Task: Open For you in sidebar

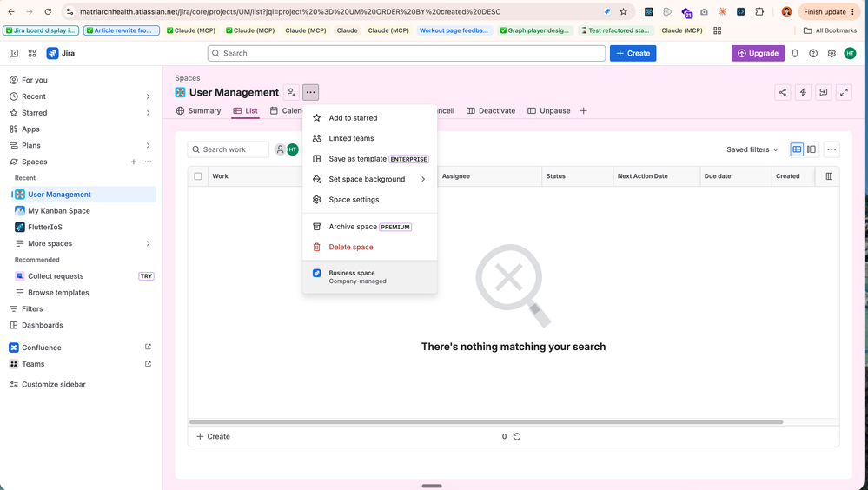Action: click(81, 80)
